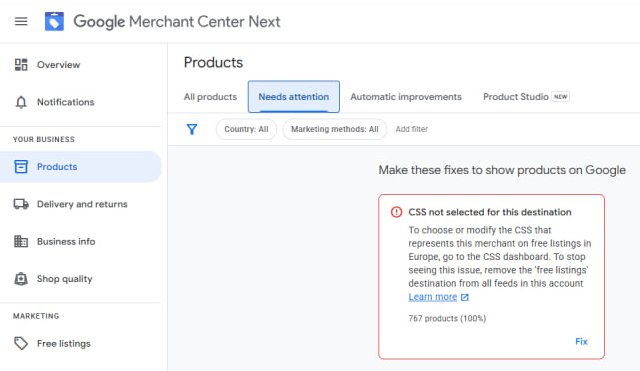640x371 pixels.
Task: Click the Overview dashboard icon
Action: [21, 64]
